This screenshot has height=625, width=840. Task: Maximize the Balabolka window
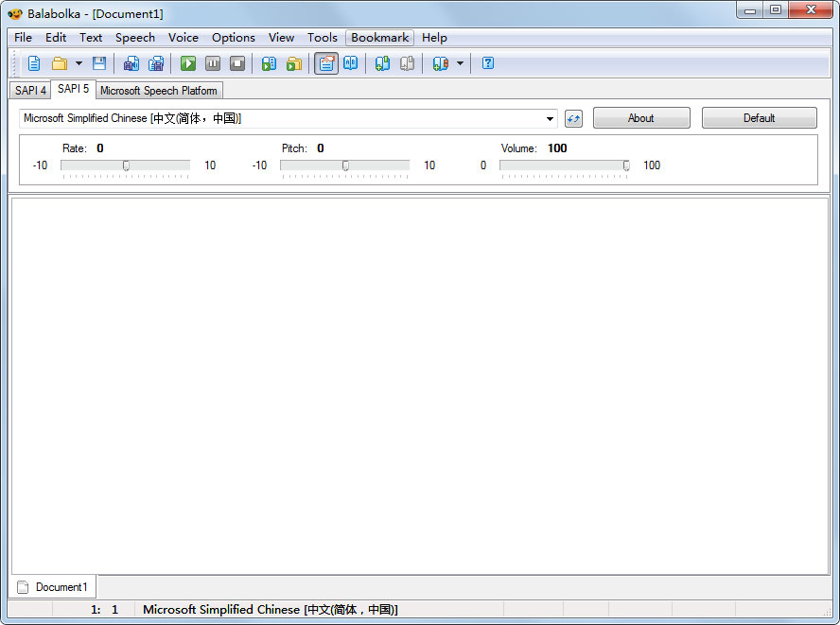pyautogui.click(x=775, y=10)
